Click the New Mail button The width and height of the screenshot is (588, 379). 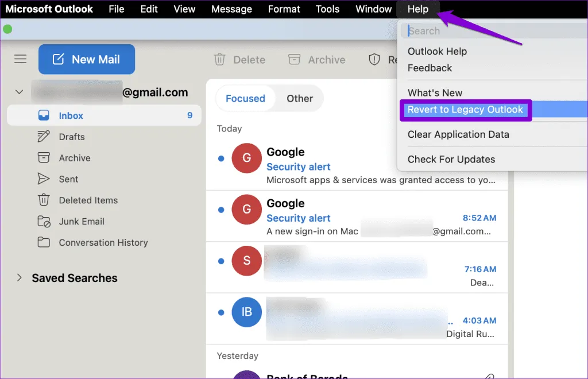tap(87, 59)
